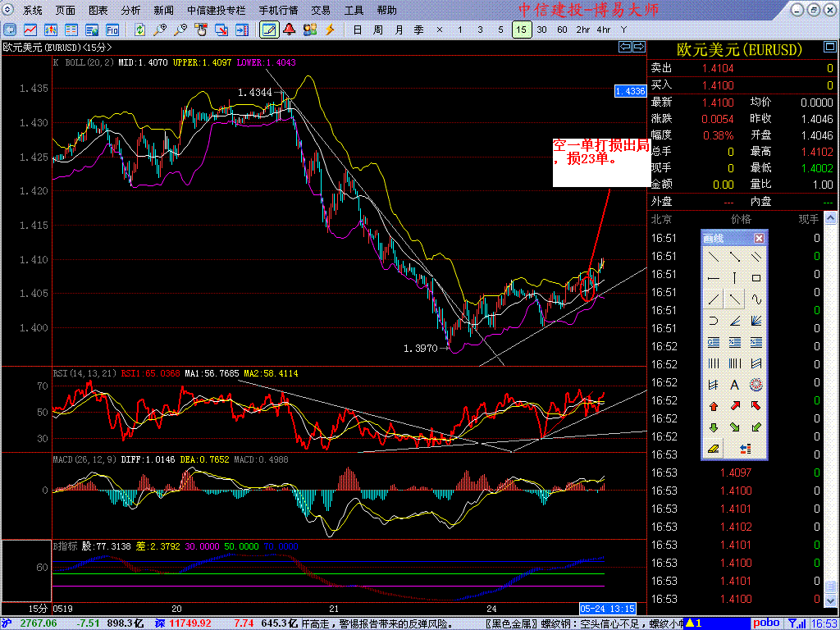This screenshot has width=840, height=630.
Task: Close the 画线 drawing palette
Action: [x=759, y=239]
